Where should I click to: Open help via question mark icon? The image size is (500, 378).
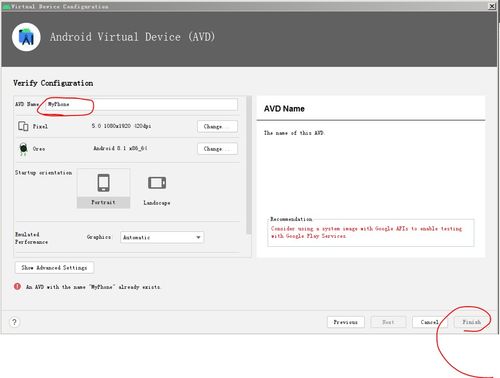click(14, 322)
